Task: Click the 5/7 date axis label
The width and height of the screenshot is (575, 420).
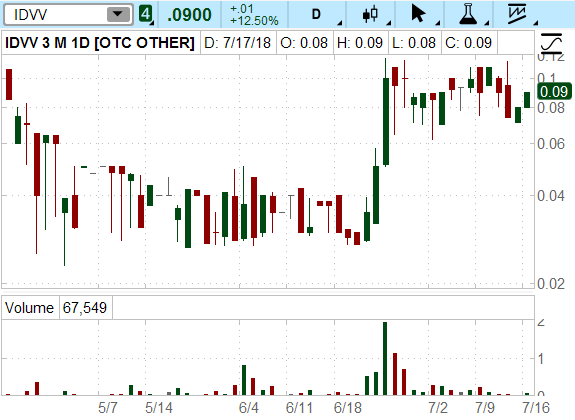Action: [108, 408]
